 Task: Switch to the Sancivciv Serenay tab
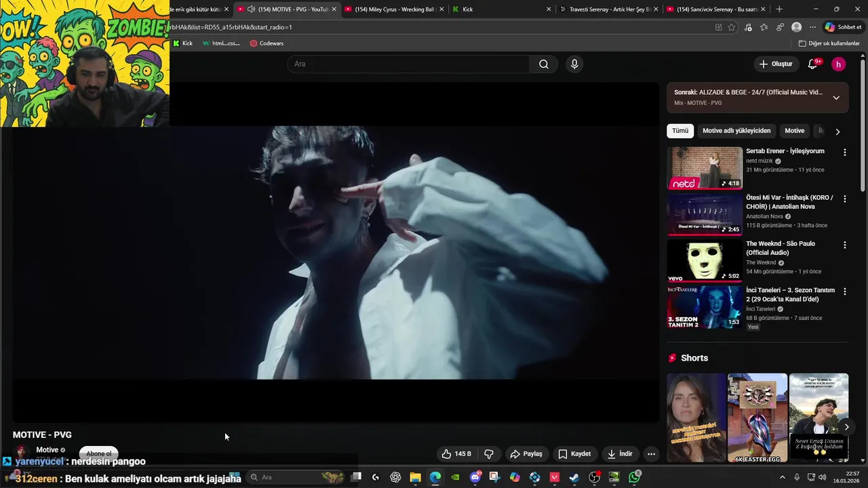click(x=717, y=9)
